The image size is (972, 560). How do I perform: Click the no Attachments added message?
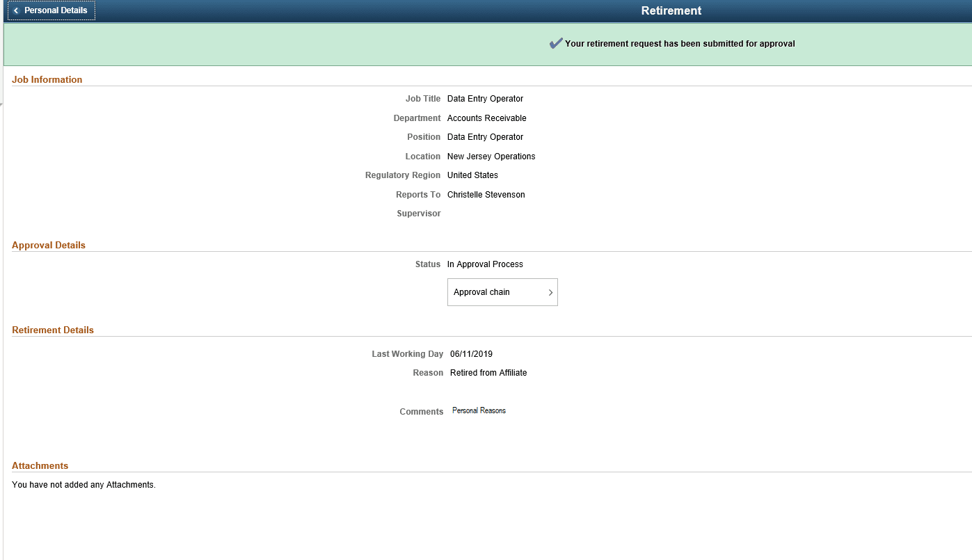(x=83, y=485)
